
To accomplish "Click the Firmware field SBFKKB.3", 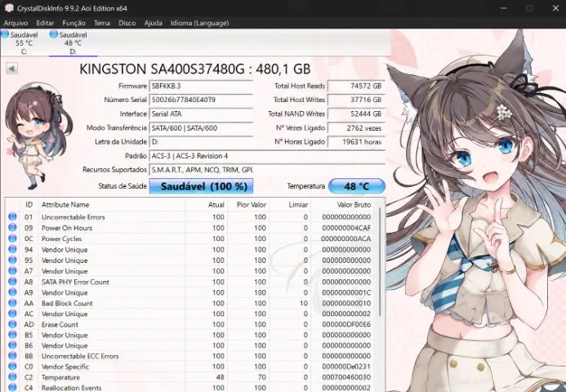I will point(201,86).
